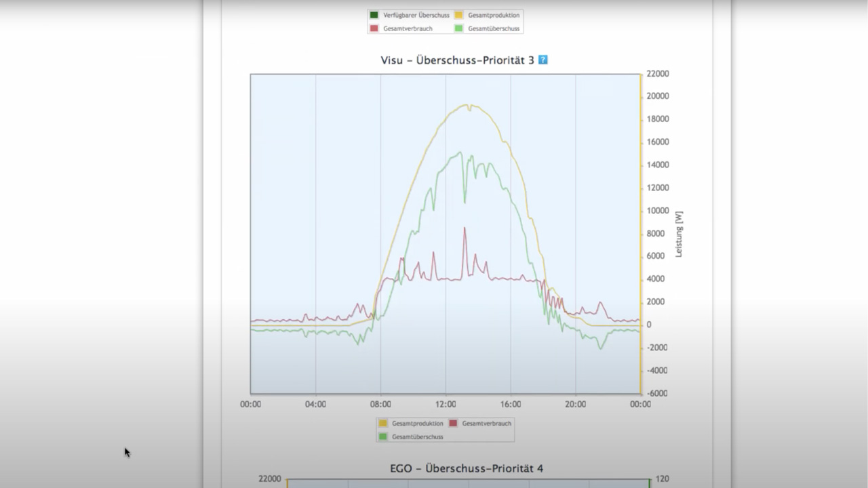Click Verfügbarer Überschuss label in top legend
This screenshot has width=868, height=488.
pos(416,15)
